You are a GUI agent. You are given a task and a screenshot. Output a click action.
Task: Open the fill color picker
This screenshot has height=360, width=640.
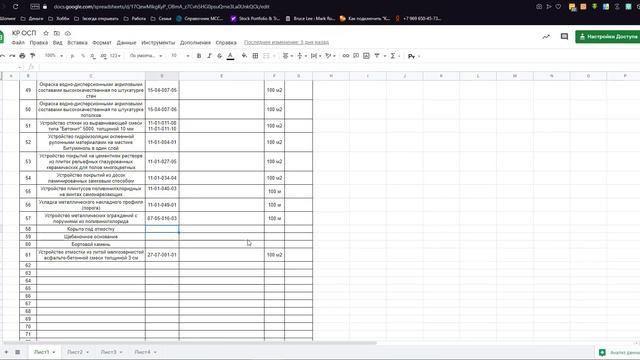click(244, 56)
